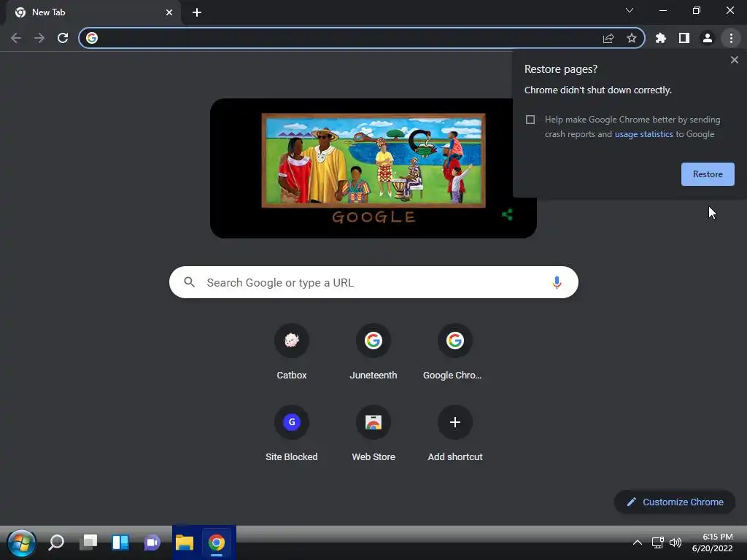Open the clock showing 6:15 PM

point(713,542)
